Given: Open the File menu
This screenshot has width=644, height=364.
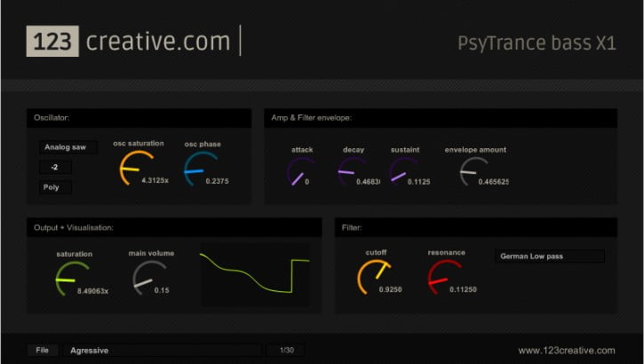Looking at the screenshot, I should [43, 350].
